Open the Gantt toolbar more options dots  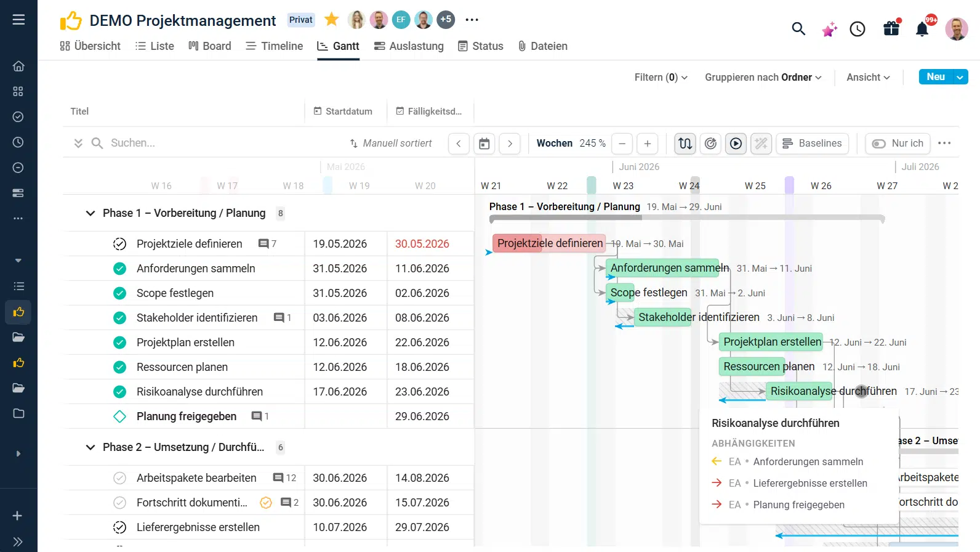944,143
